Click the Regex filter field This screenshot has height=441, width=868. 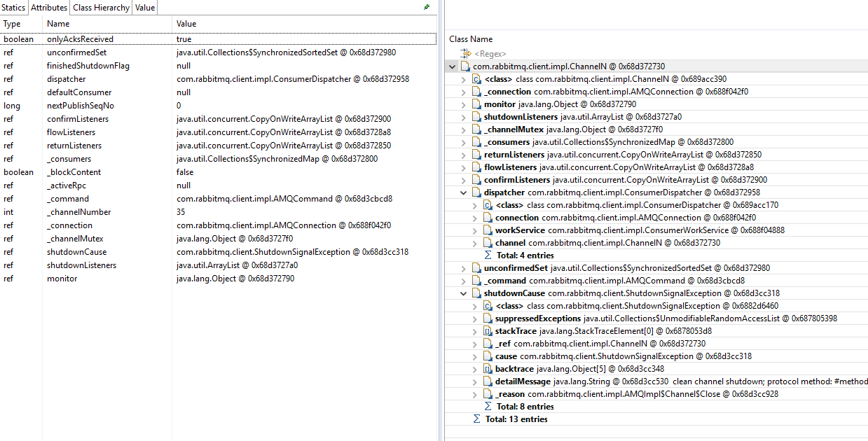[x=490, y=54]
